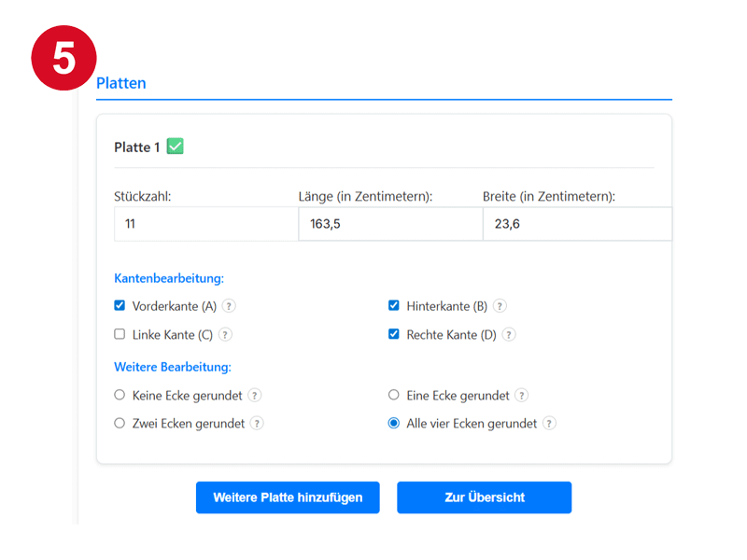747x560 pixels.
Task: Open the help tooltip for Hinterkante (B)
Action: pos(500,305)
